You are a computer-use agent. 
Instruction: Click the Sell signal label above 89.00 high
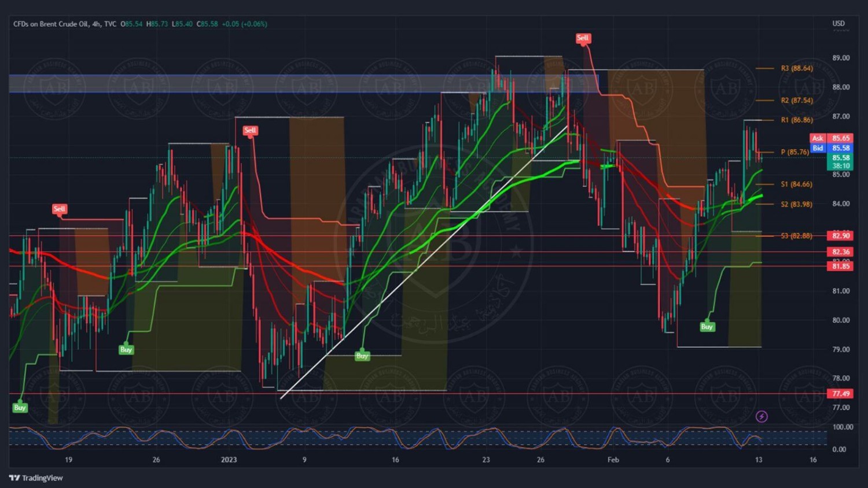pos(583,38)
